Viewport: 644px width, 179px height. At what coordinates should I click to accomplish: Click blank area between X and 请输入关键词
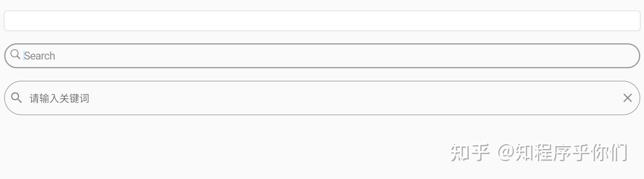[x=355, y=98]
